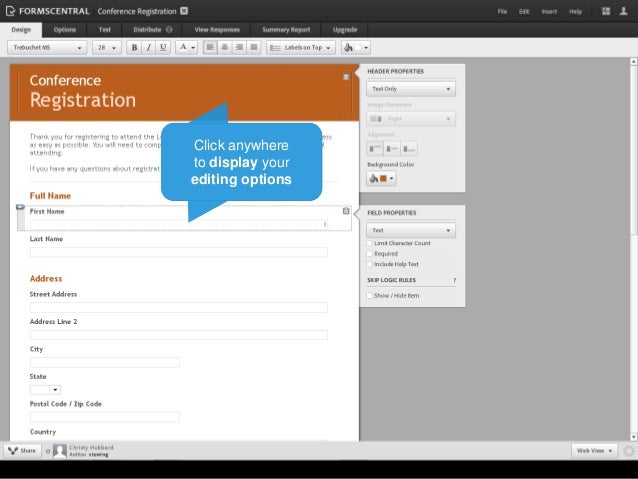Check the Required option
The image size is (638, 479).
pos(369,254)
